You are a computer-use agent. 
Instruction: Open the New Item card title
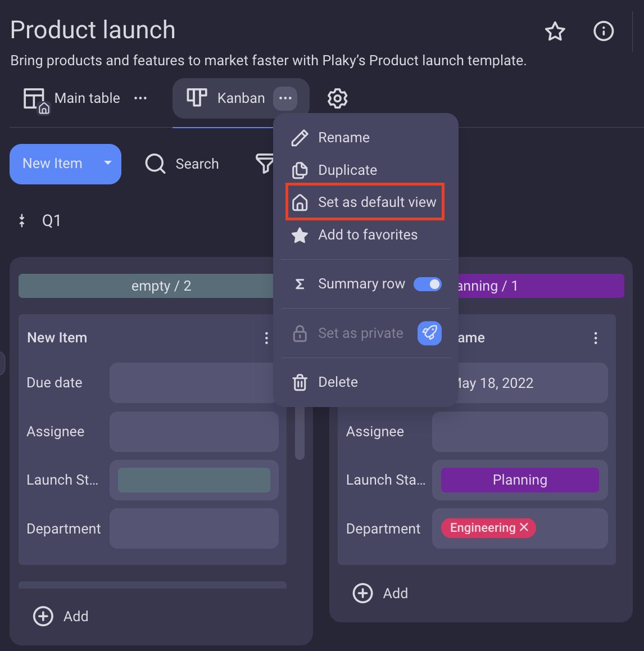[57, 338]
